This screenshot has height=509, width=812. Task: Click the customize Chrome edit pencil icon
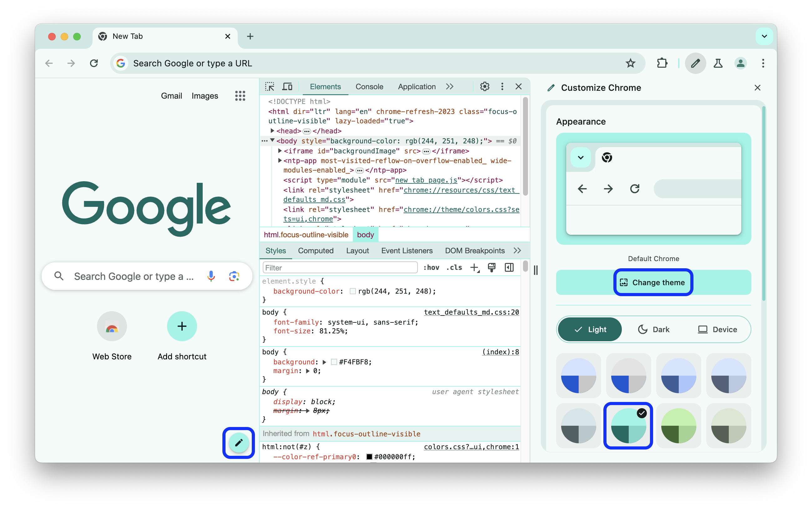tap(238, 443)
